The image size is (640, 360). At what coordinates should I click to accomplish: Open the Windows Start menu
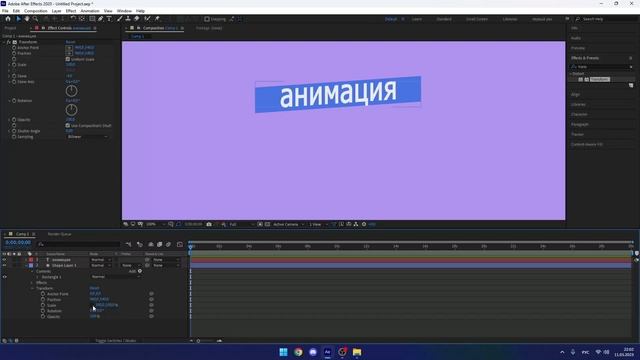(x=283, y=352)
